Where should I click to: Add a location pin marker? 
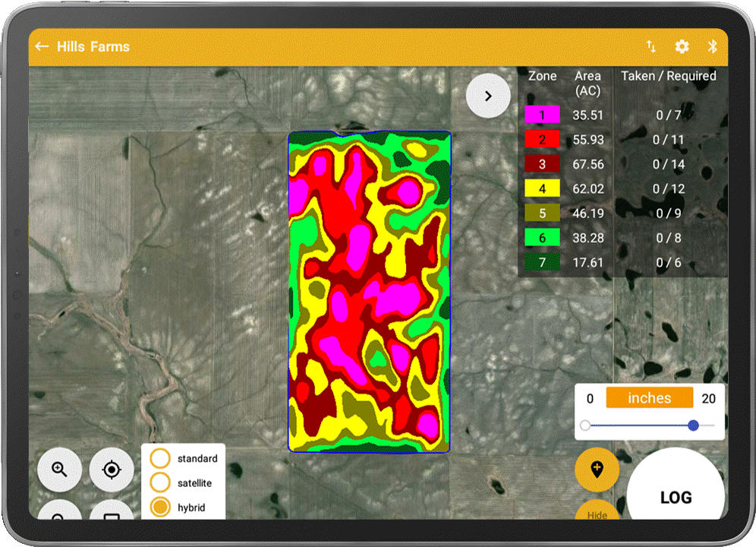(597, 470)
